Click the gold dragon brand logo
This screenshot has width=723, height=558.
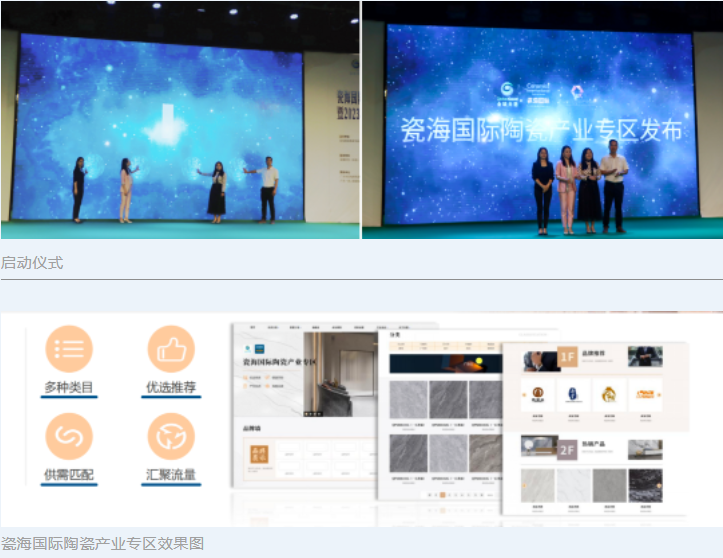(609, 395)
